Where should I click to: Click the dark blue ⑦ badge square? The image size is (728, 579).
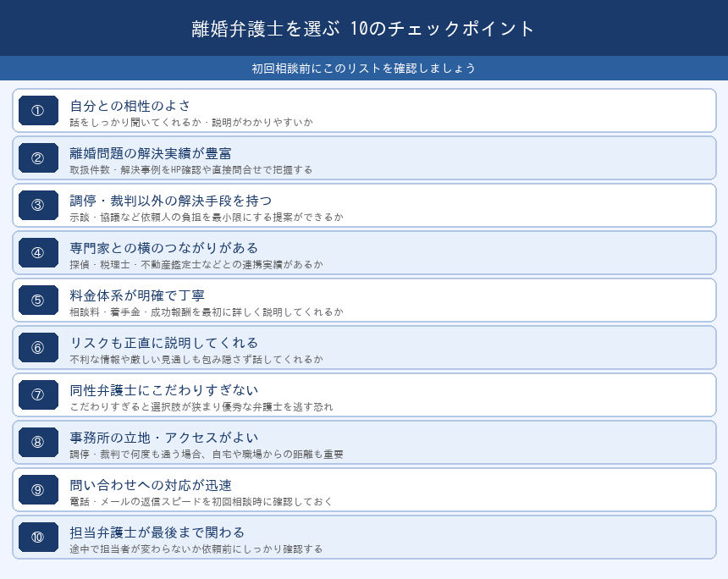point(37,394)
